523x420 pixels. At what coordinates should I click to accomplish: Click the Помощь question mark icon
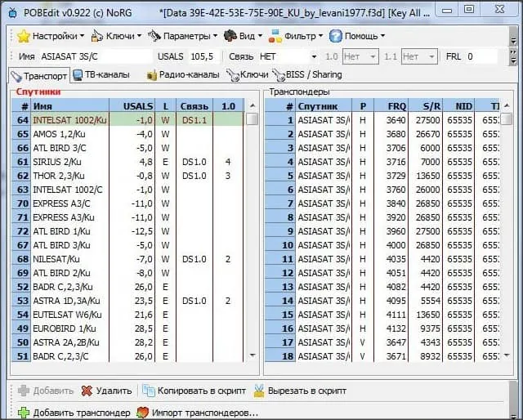336,36
